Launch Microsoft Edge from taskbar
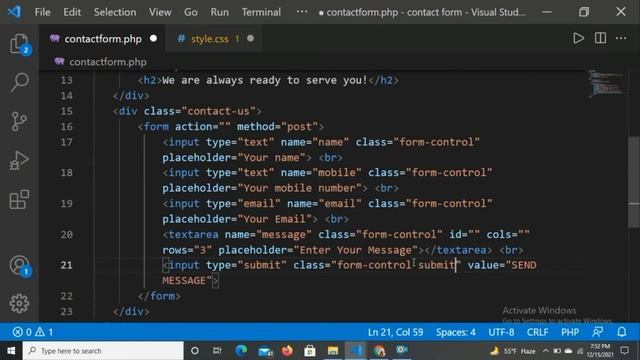The width and height of the screenshot is (640, 360). [241, 351]
